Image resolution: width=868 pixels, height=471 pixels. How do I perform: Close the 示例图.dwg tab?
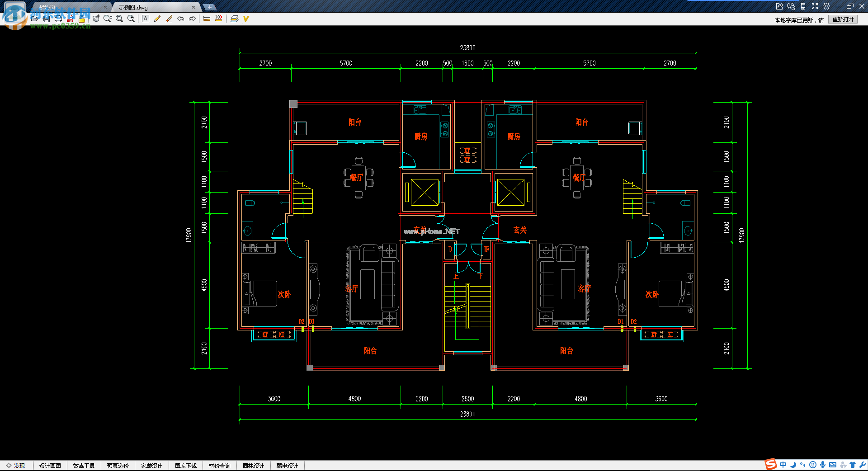[x=193, y=7]
